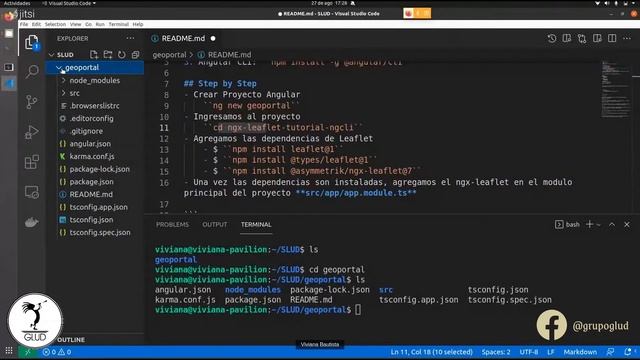Image resolution: width=640 pixels, height=360 pixels.
Task: Change file encoding UTF-8
Action: click(x=529, y=352)
